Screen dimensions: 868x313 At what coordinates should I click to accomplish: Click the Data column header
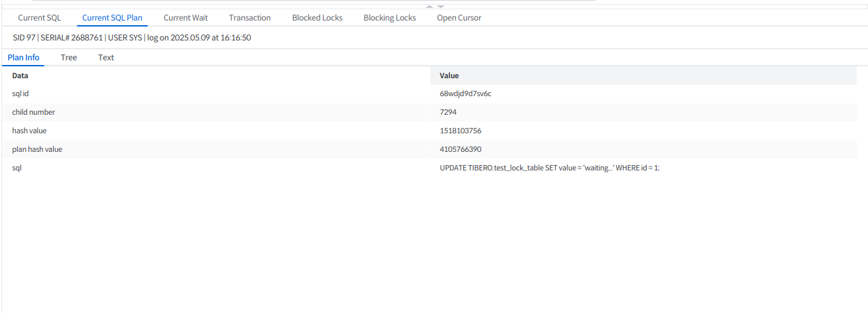21,76
